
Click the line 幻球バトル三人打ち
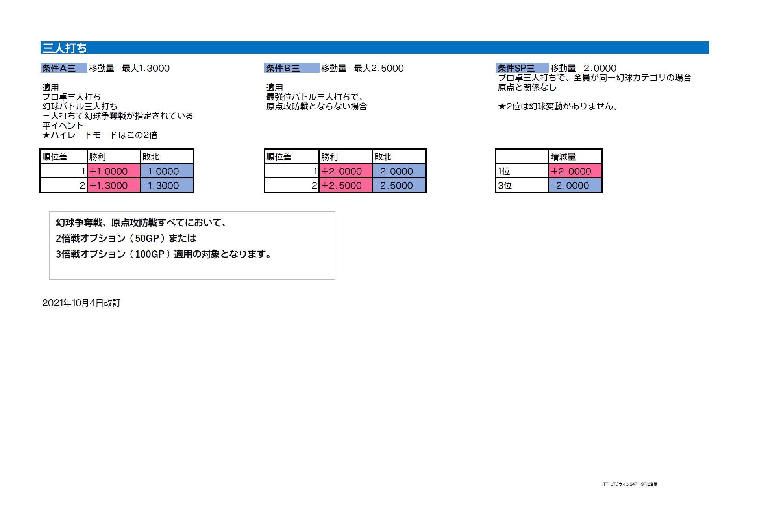(80, 106)
